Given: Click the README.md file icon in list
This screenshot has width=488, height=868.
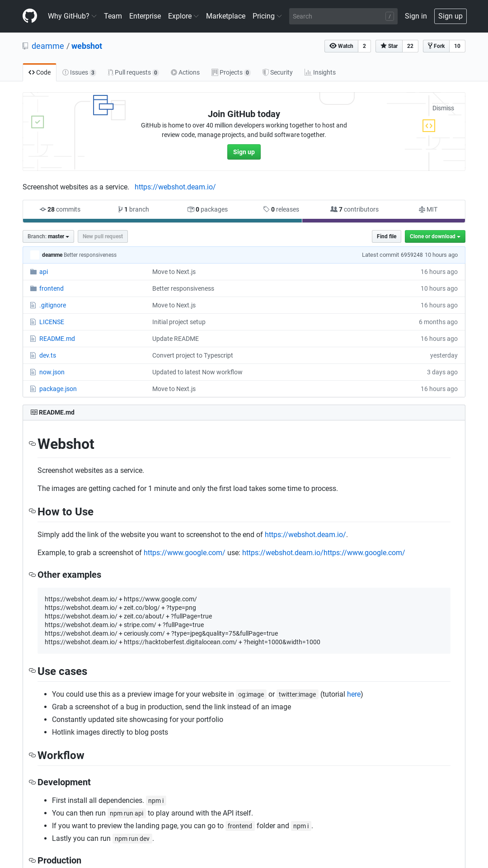Looking at the screenshot, I should point(33,339).
